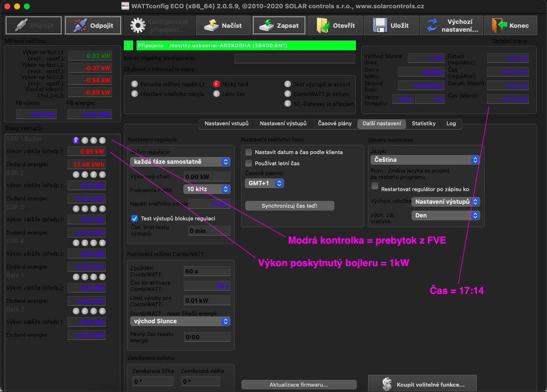The height and width of the screenshot is (392, 547).
Task: Click the dollar icon on Koupit volitelné funkce
Action: (x=387, y=384)
